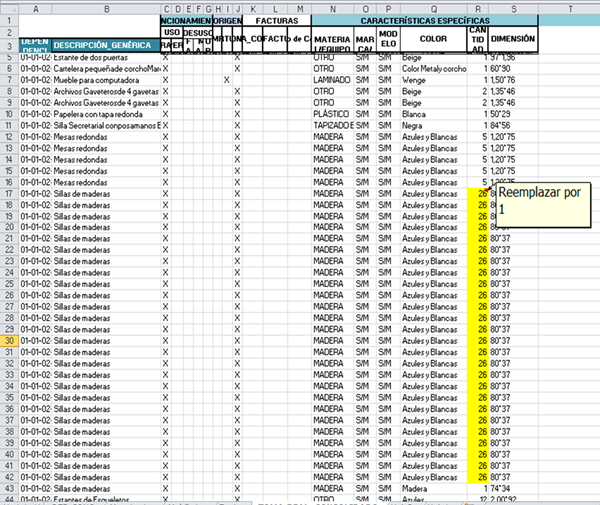Screen dimensions: 600x505
Task: Click the Select All corner of the sheet
Action: [9, 9]
